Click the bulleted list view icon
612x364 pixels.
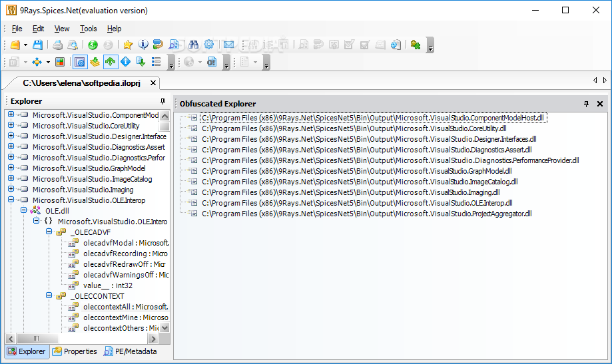click(156, 62)
